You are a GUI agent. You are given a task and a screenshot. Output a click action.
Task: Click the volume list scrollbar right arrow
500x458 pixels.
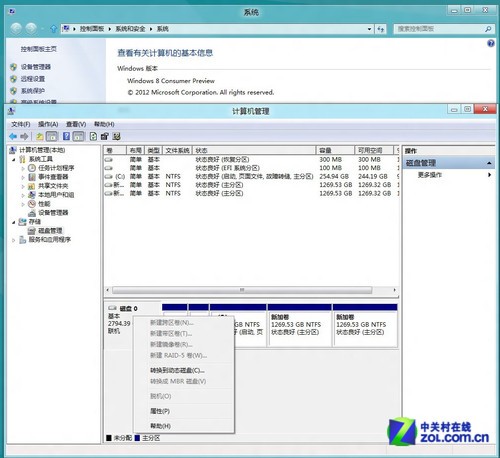coord(395,290)
